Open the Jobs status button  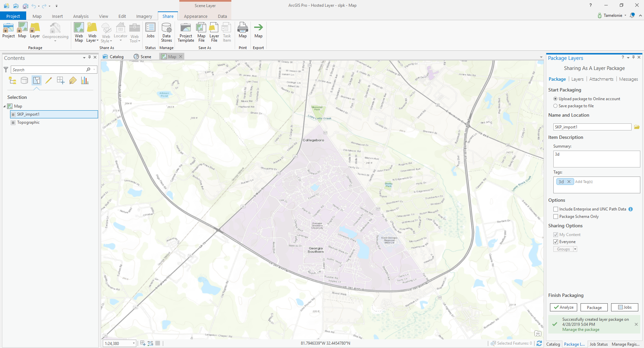(x=150, y=30)
